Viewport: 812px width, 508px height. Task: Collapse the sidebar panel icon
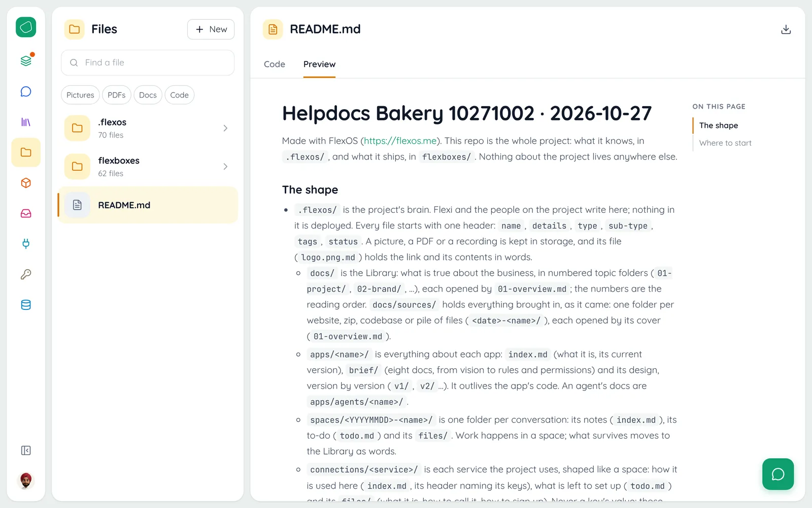26,451
